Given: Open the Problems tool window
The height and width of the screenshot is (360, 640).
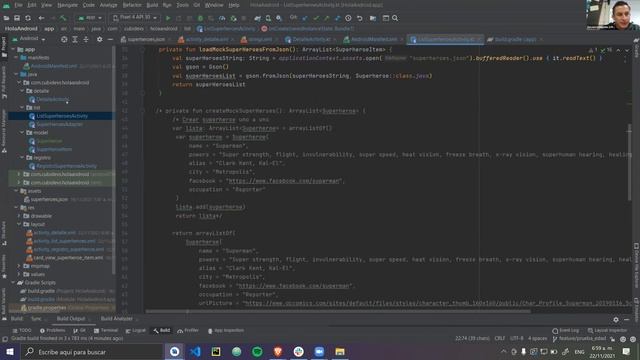Looking at the screenshot, I should pyautogui.click(x=53, y=330).
